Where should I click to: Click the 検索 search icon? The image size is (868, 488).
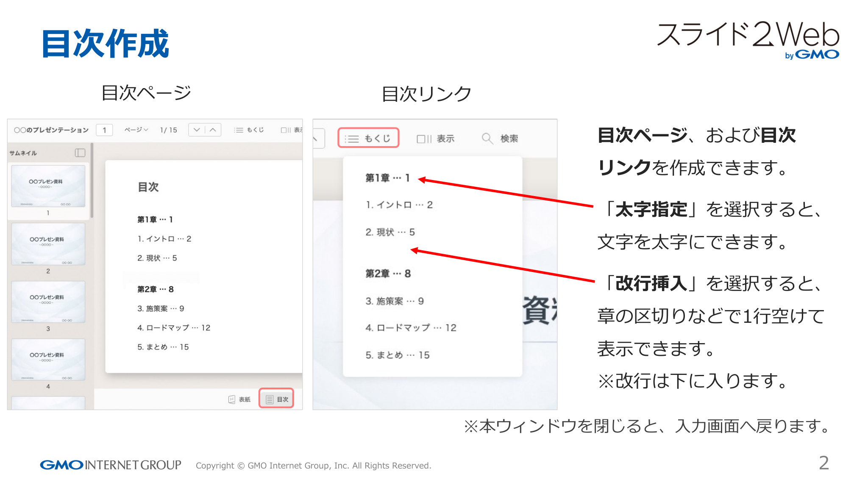487,138
